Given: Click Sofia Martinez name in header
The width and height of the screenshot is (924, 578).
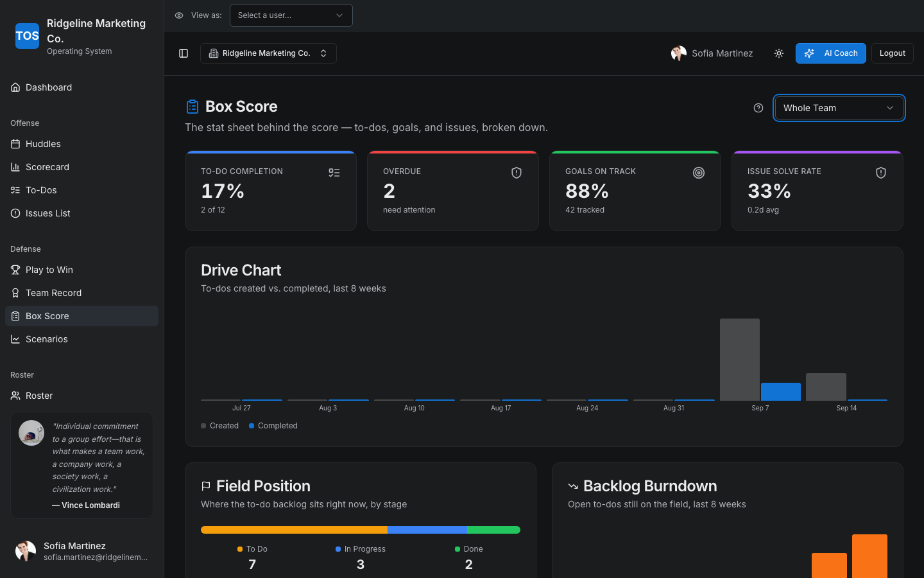Looking at the screenshot, I should (x=723, y=53).
